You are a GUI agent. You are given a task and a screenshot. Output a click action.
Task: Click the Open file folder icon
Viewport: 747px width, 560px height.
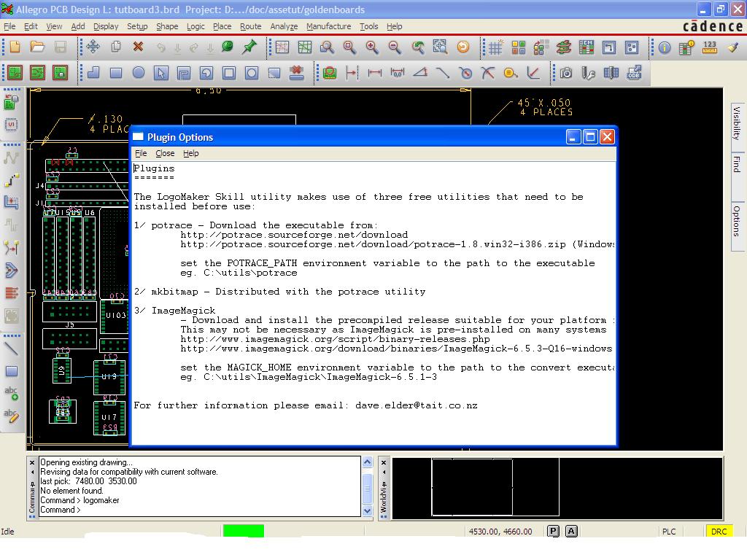[37, 47]
